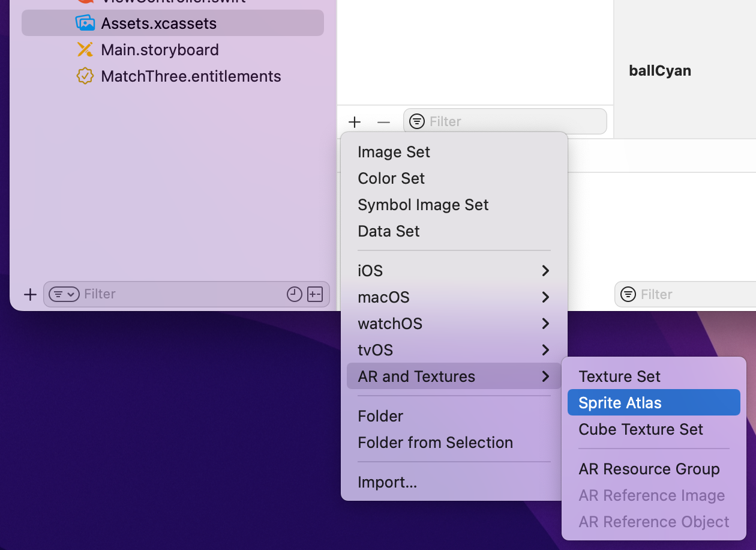The height and width of the screenshot is (550, 756).
Task: Expand the iOS submenu
Action: (454, 270)
